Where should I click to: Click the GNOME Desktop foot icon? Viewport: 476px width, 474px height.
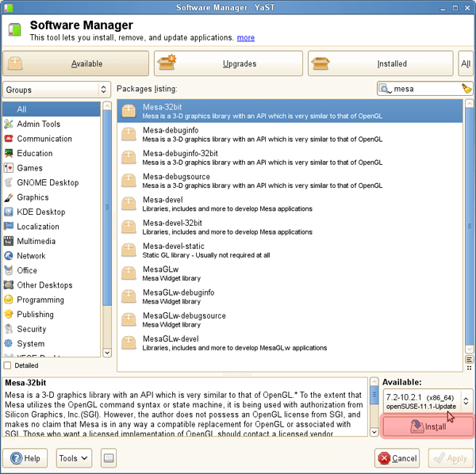pyautogui.click(x=9, y=182)
